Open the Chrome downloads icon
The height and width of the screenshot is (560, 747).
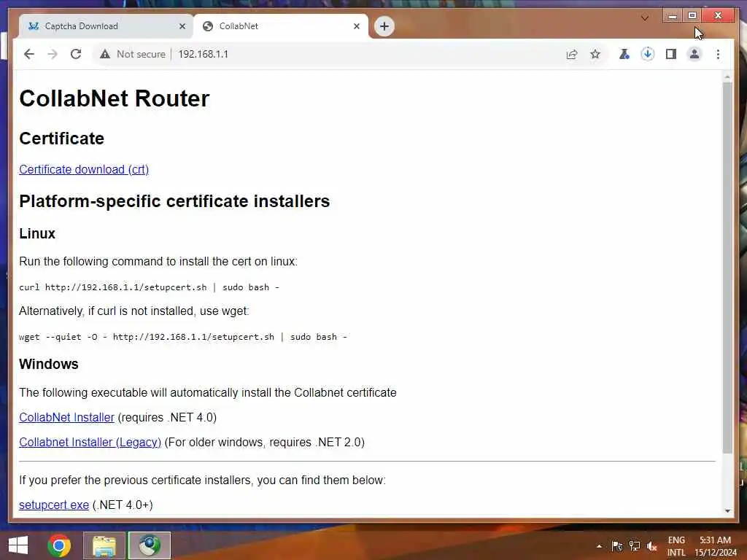[647, 54]
